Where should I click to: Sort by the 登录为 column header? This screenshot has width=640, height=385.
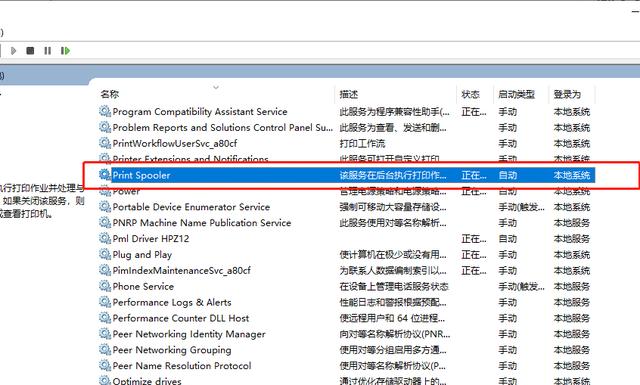(567, 94)
